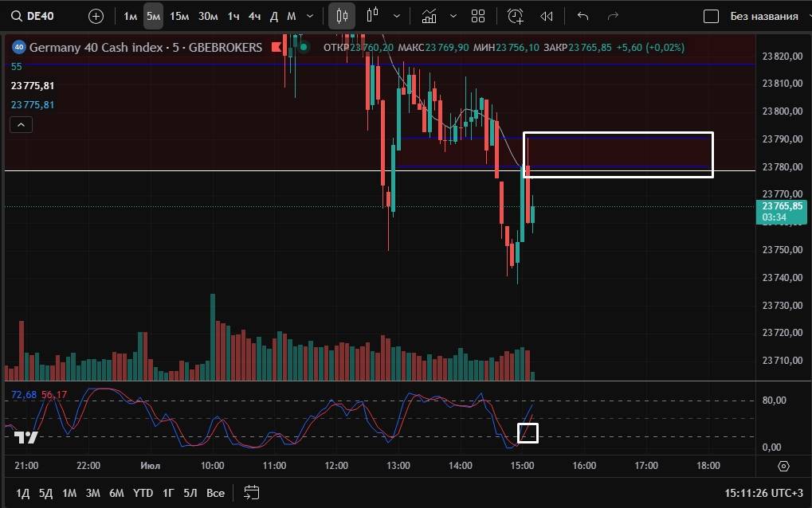Click the 'Germany 40 Cash index' symbol title
Screen dimensions: 812x508
coord(96,48)
